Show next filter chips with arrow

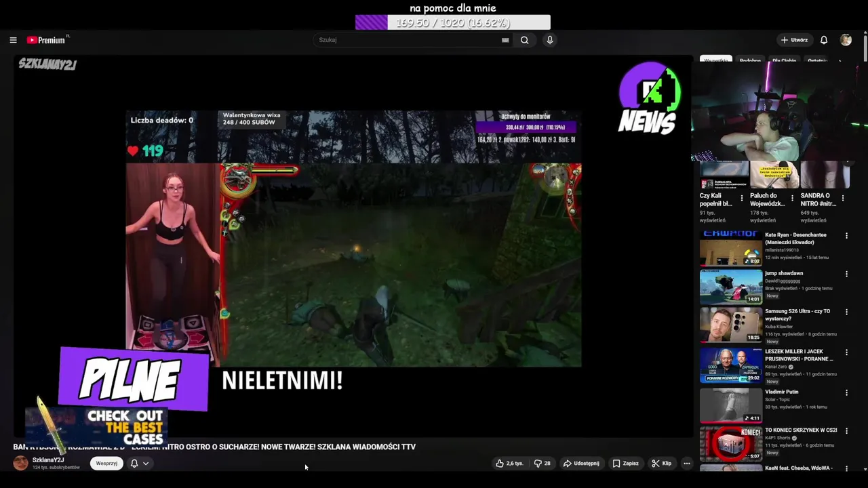point(841,60)
